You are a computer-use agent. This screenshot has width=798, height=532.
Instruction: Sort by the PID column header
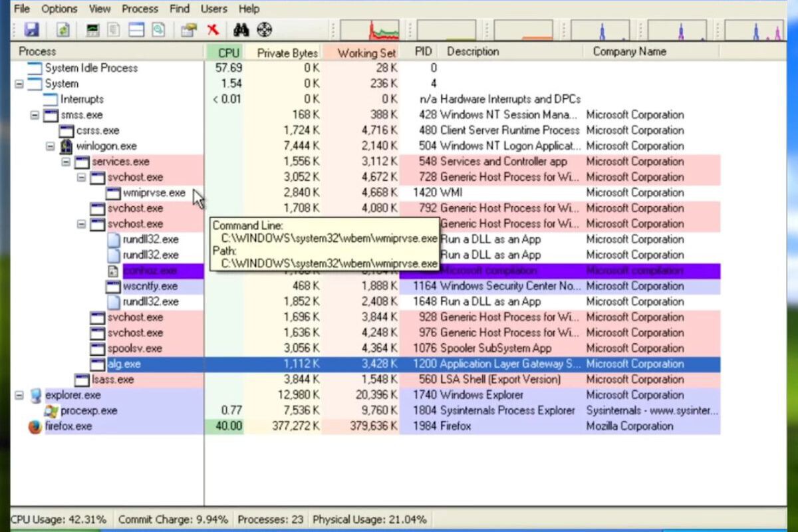click(422, 52)
